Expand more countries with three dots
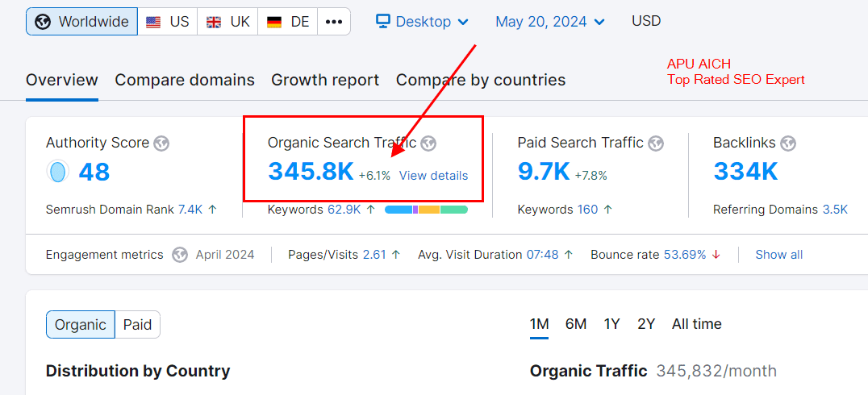 334,22
